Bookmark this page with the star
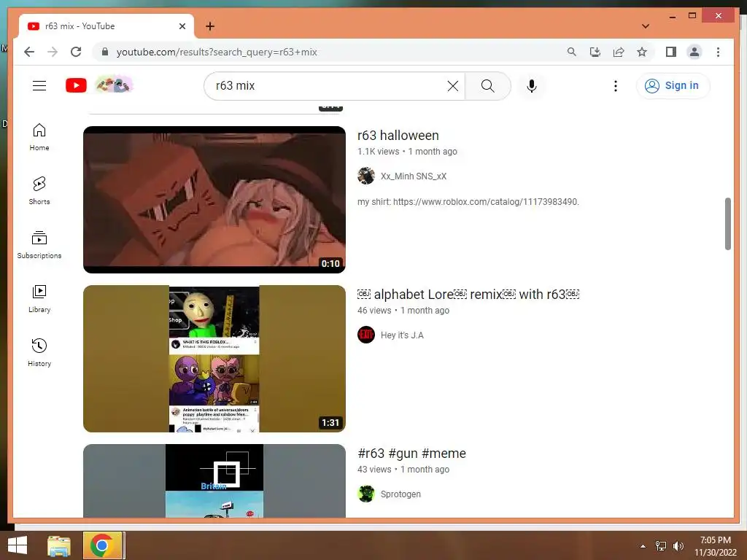747x560 pixels. (x=642, y=52)
